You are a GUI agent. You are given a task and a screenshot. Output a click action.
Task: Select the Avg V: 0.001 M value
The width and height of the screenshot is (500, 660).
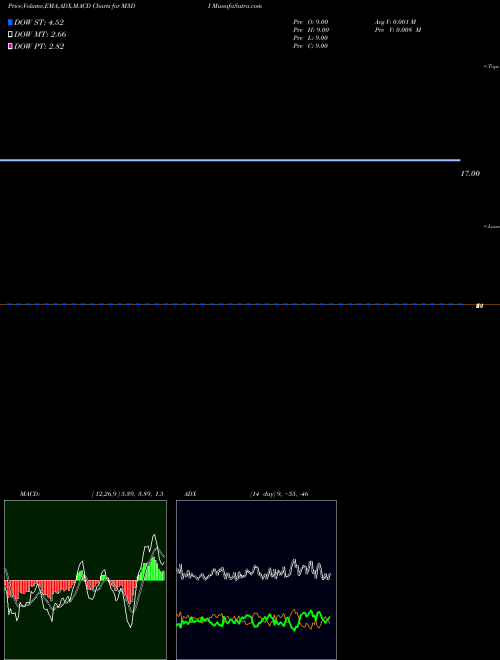[x=396, y=22]
